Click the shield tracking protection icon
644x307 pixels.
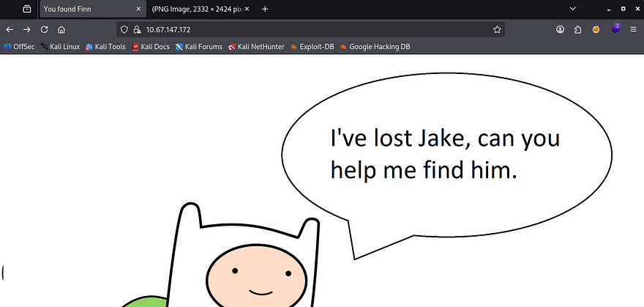(x=124, y=30)
